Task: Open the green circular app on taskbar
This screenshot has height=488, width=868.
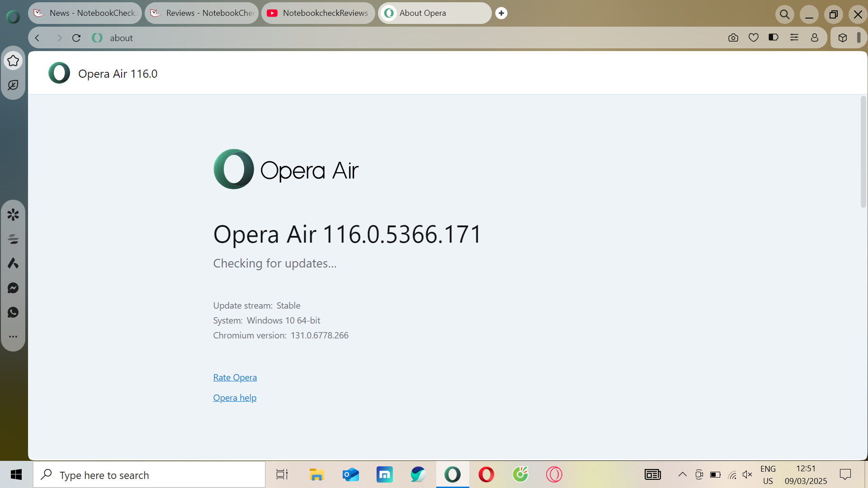Action: pos(520,474)
